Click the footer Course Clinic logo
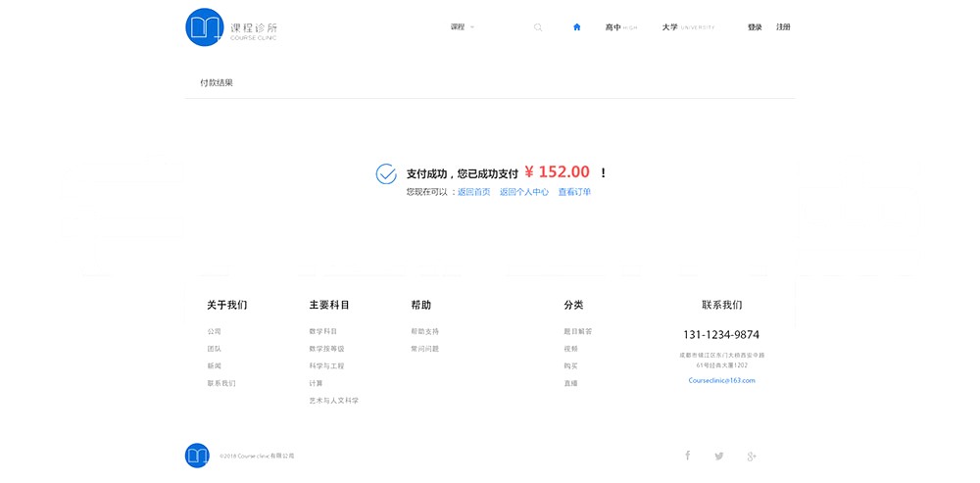The image size is (980, 483). (197, 456)
